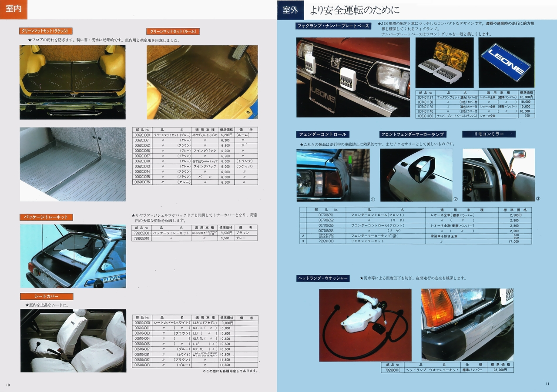557x392 pixels.
Task: Click part number 006203070
Action: click(x=142, y=161)
